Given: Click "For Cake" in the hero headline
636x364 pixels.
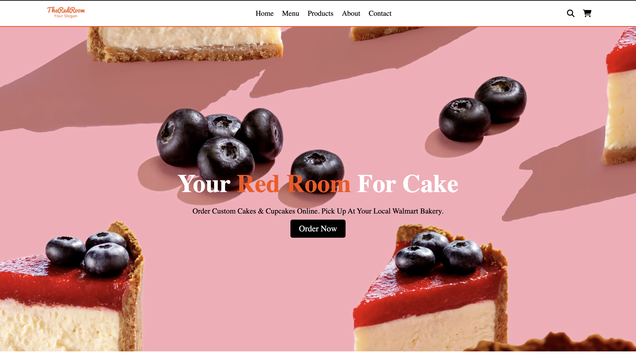Looking at the screenshot, I should tap(408, 184).
